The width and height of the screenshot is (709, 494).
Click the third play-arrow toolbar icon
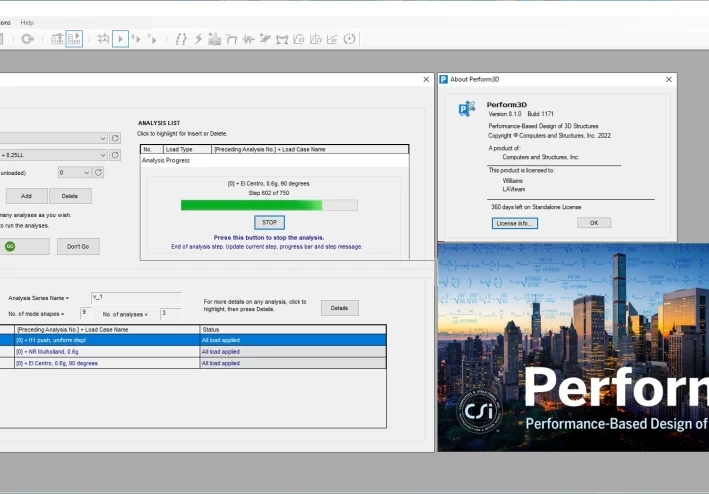pos(152,39)
